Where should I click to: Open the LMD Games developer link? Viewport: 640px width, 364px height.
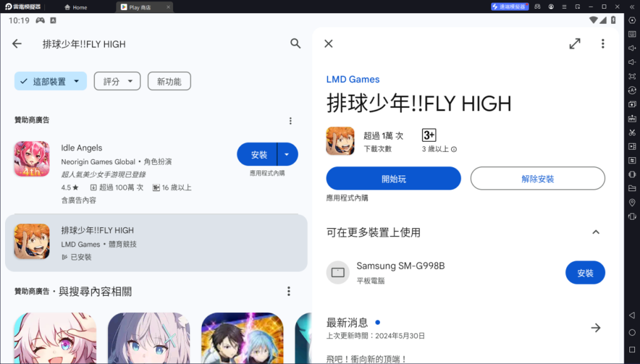click(352, 79)
